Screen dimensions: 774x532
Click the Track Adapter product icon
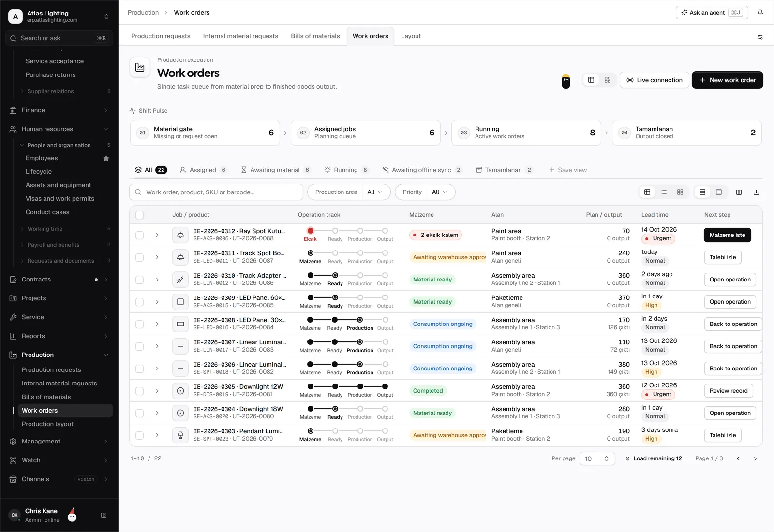(x=180, y=280)
